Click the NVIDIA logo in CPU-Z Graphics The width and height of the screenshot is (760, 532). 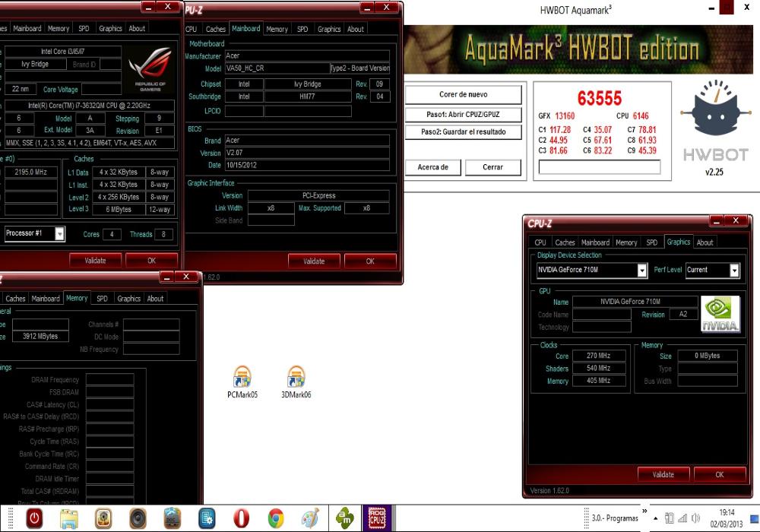(x=720, y=315)
